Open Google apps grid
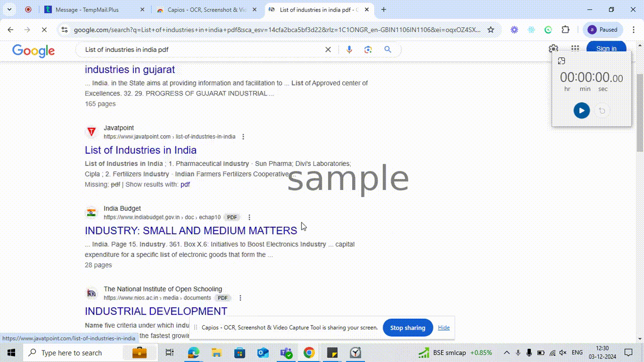This screenshot has width=644, height=362. coord(575,48)
